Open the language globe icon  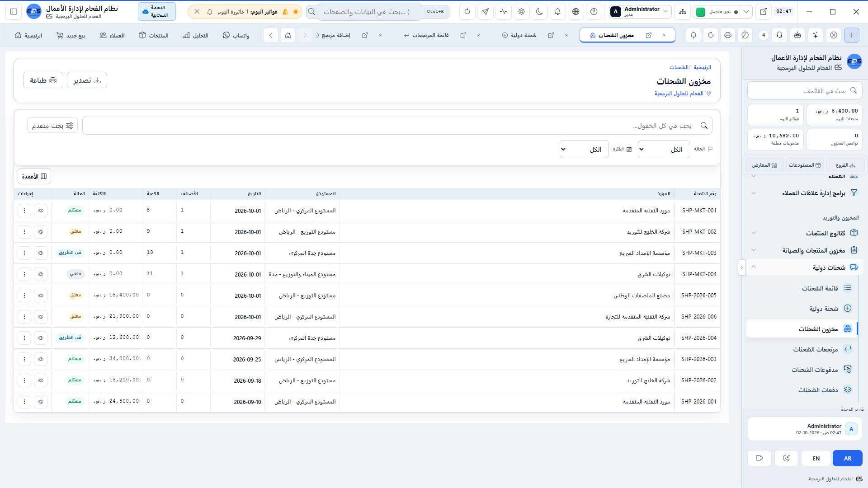576,12
